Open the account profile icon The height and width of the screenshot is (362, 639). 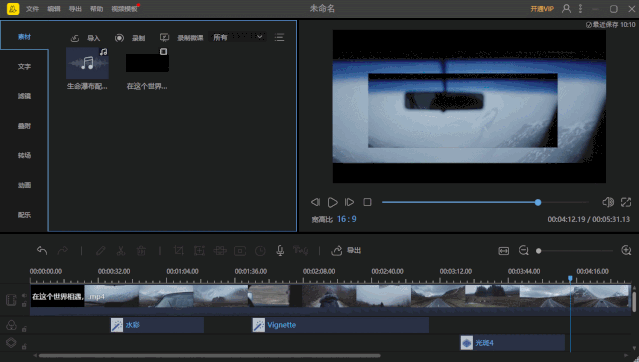tap(566, 8)
